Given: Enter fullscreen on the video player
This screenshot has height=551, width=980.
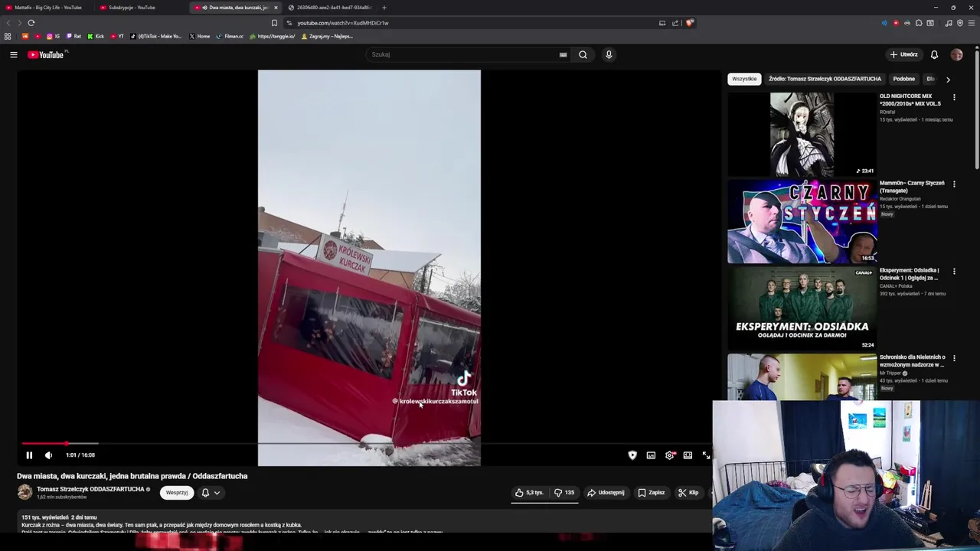Looking at the screenshot, I should coord(706,455).
